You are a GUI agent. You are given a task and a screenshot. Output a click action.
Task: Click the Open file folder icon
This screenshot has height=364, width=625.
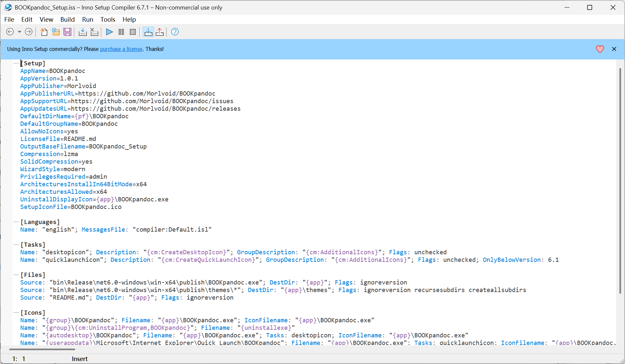[56, 32]
